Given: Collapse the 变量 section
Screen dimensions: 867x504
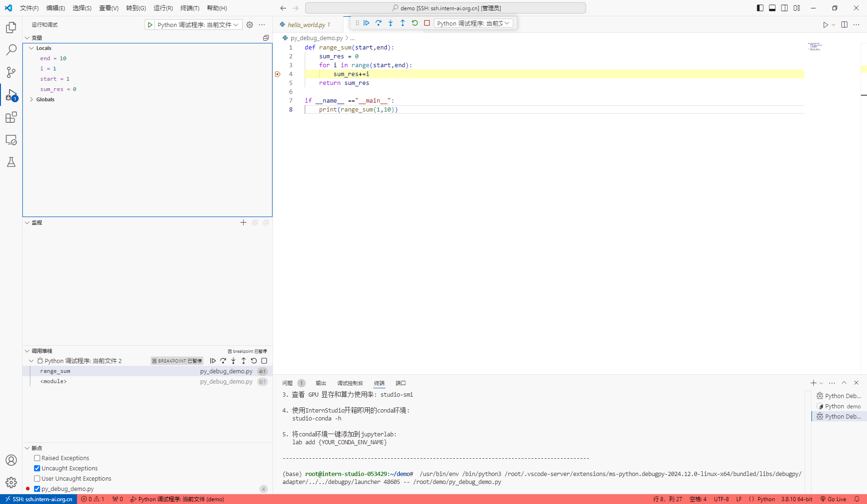Looking at the screenshot, I should pyautogui.click(x=27, y=38).
